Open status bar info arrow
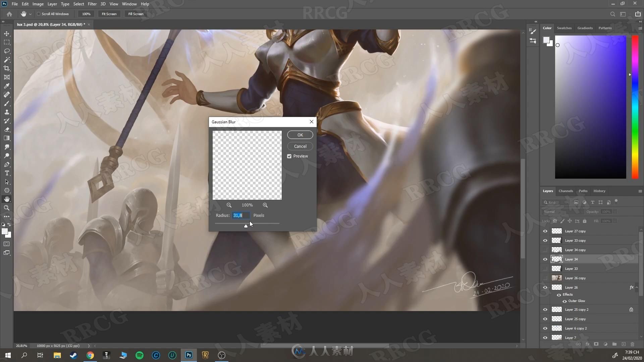 [89, 346]
